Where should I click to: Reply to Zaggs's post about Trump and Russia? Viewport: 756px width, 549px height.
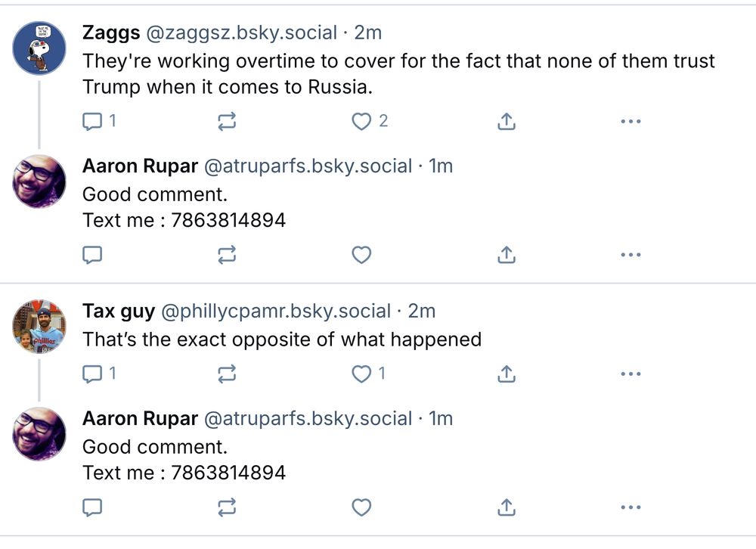(92, 121)
